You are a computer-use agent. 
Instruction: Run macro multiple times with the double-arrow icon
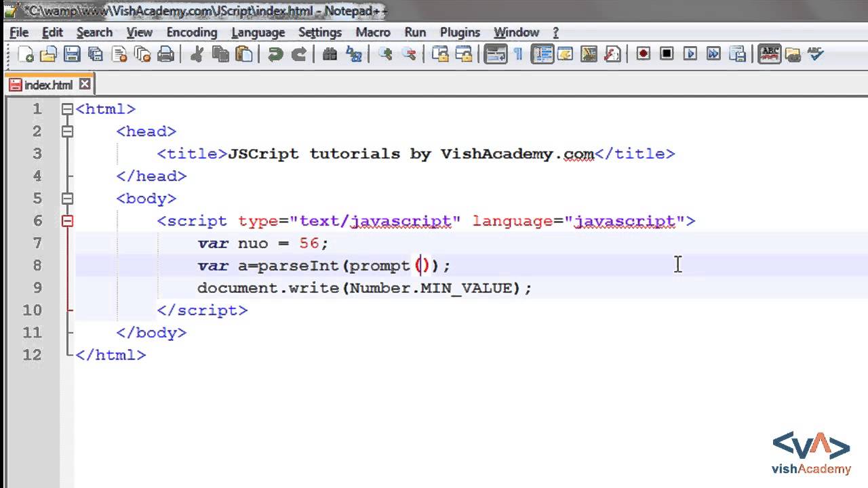[x=714, y=54]
